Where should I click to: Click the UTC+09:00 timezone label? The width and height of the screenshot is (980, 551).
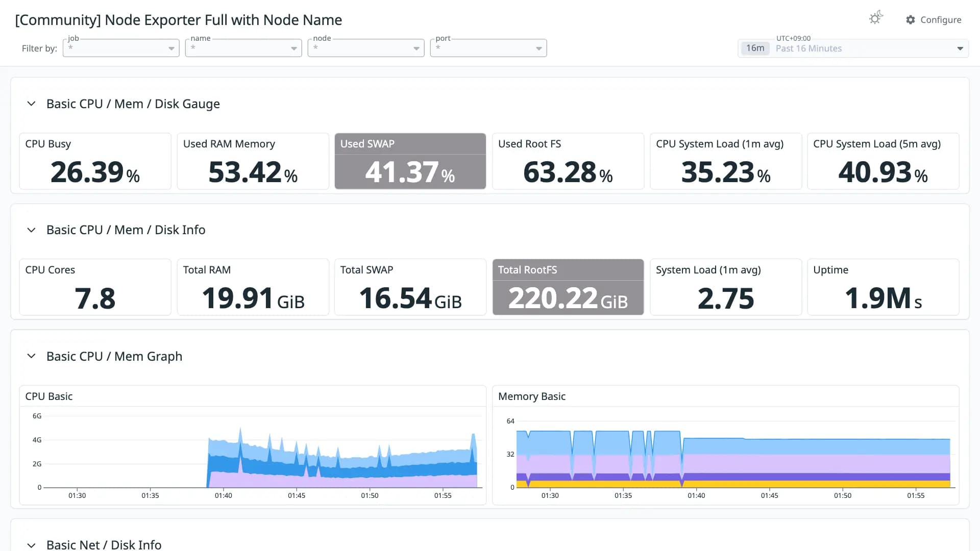[793, 38]
